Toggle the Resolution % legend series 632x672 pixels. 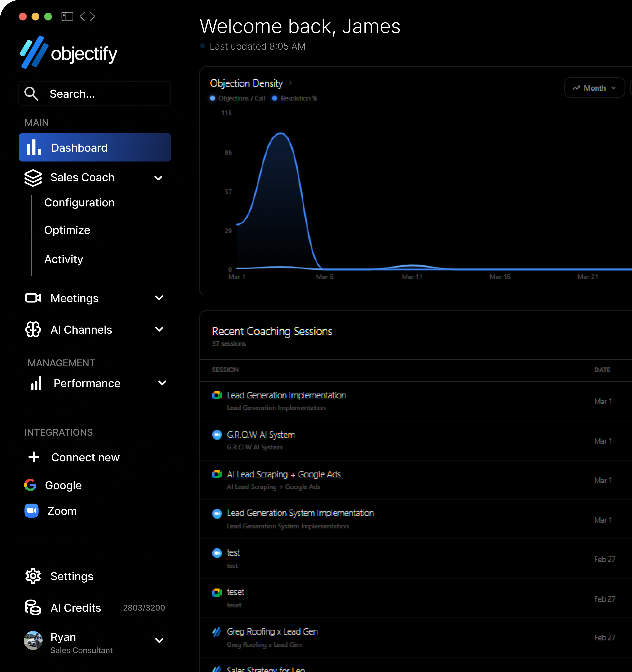[x=295, y=98]
